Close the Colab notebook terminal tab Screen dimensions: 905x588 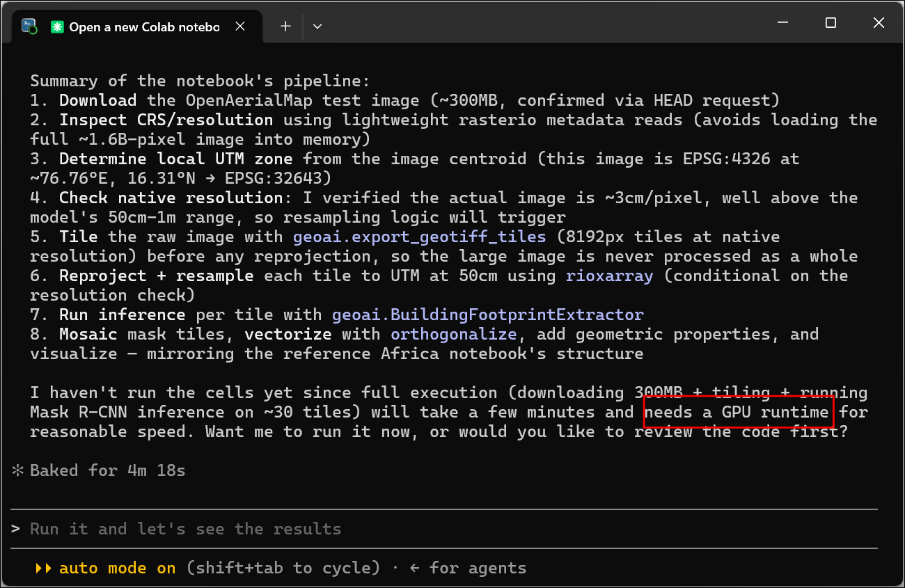point(240,26)
